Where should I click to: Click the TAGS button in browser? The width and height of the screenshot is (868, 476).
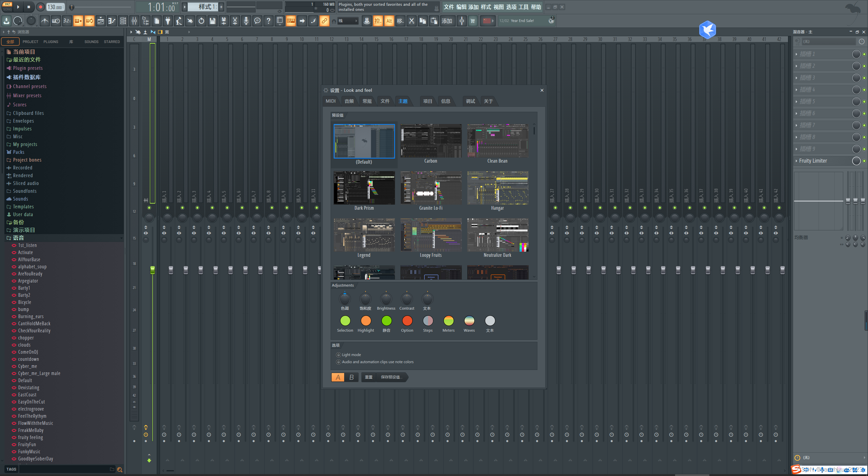pos(11,469)
